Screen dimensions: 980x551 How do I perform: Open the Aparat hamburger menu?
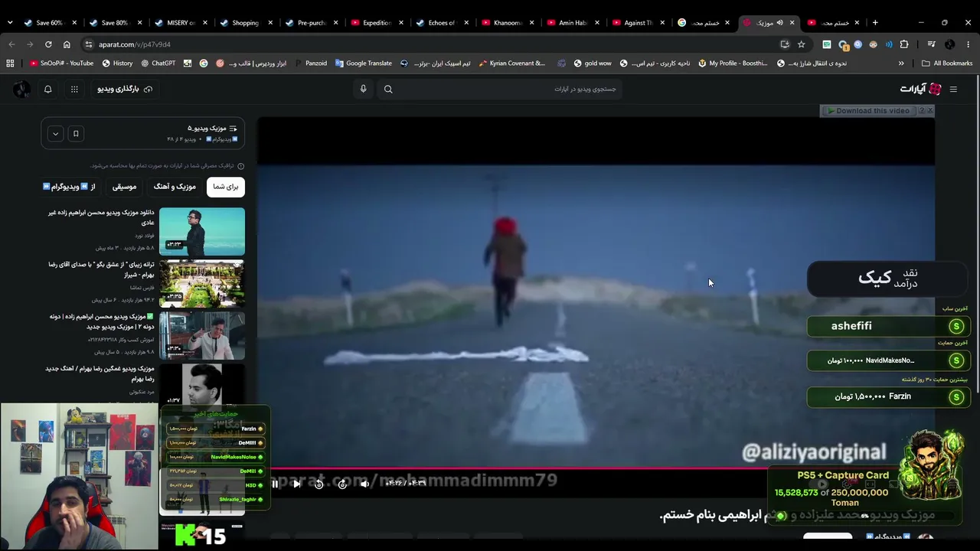[x=953, y=90]
